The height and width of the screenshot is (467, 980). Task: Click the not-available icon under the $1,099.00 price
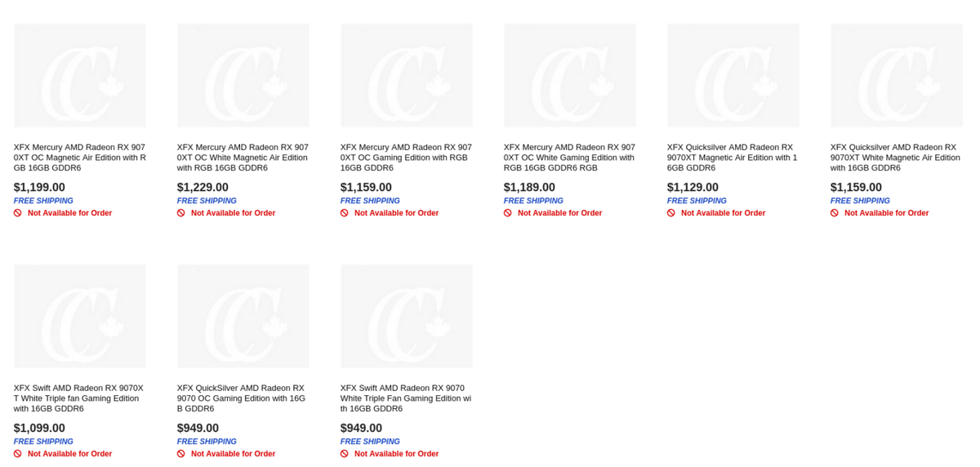point(18,454)
